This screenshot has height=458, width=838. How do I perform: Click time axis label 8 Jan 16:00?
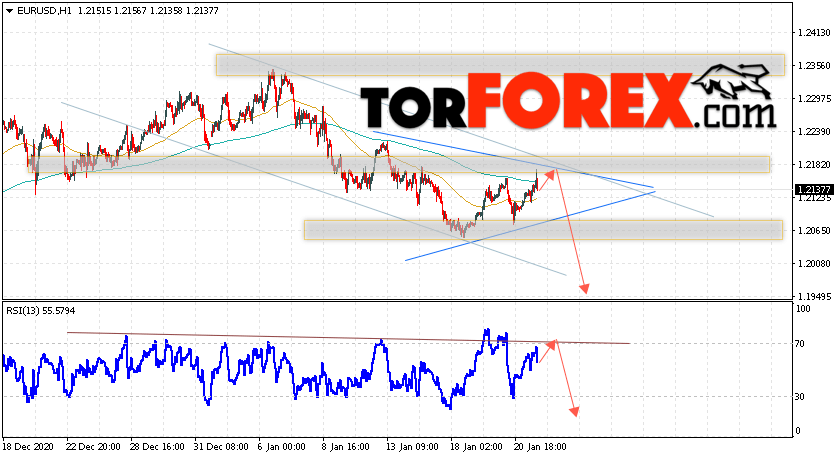click(345, 447)
